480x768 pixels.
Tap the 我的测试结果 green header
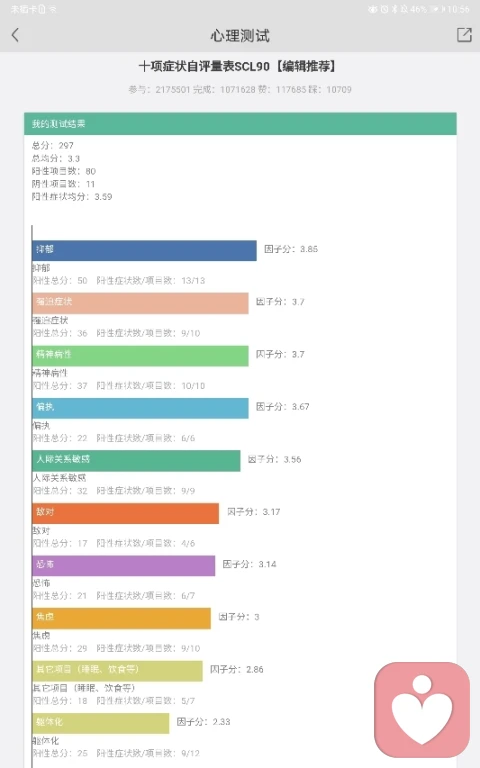click(240, 124)
